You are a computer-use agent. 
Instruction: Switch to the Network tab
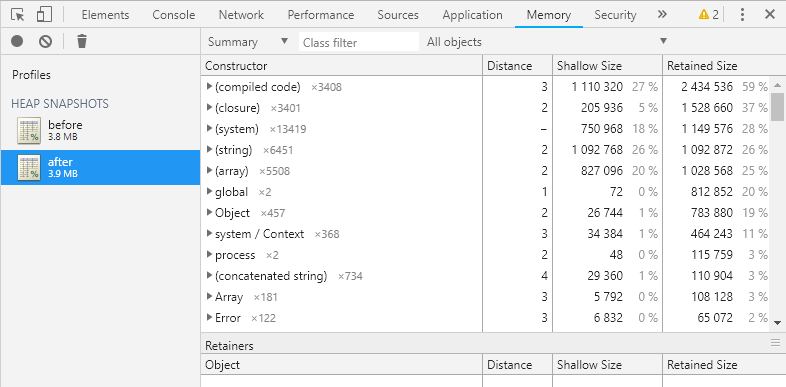(x=241, y=15)
